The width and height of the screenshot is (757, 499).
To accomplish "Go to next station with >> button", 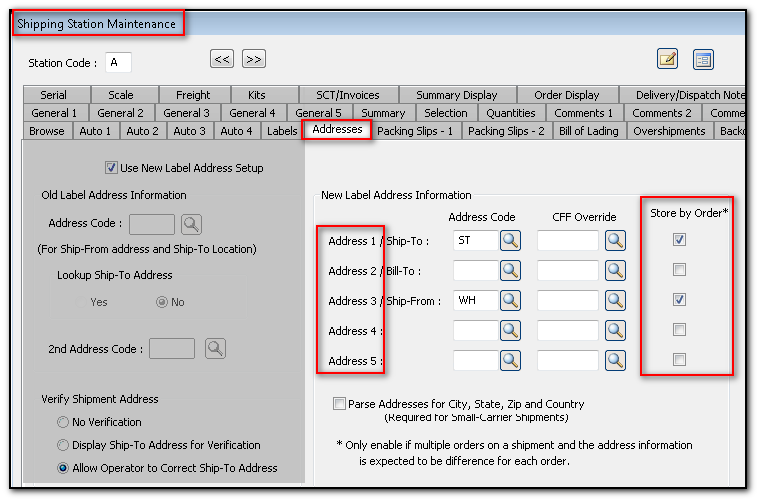I will click(x=254, y=60).
